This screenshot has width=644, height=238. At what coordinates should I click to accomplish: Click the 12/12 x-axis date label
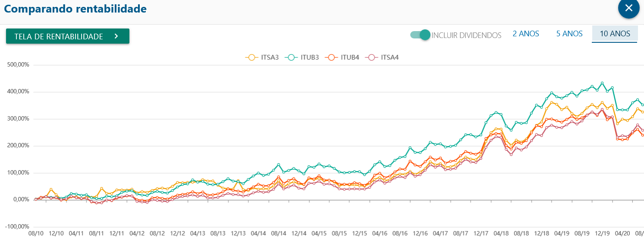pos(178,233)
